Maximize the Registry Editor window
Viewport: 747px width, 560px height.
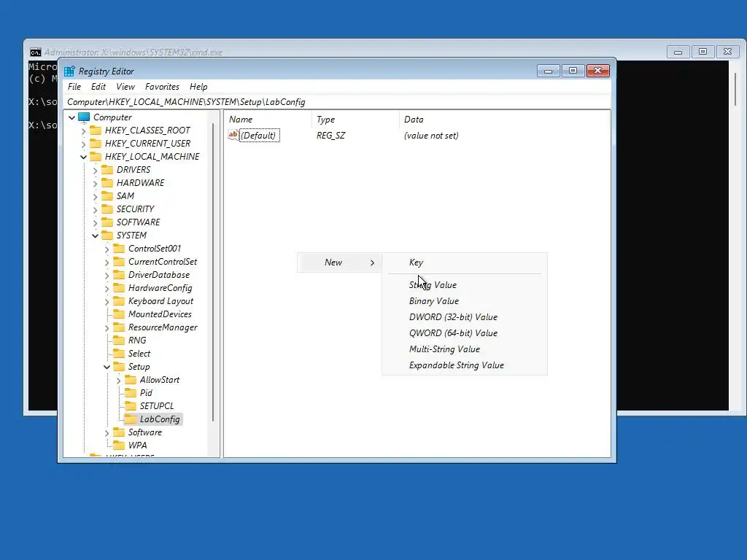(x=573, y=71)
